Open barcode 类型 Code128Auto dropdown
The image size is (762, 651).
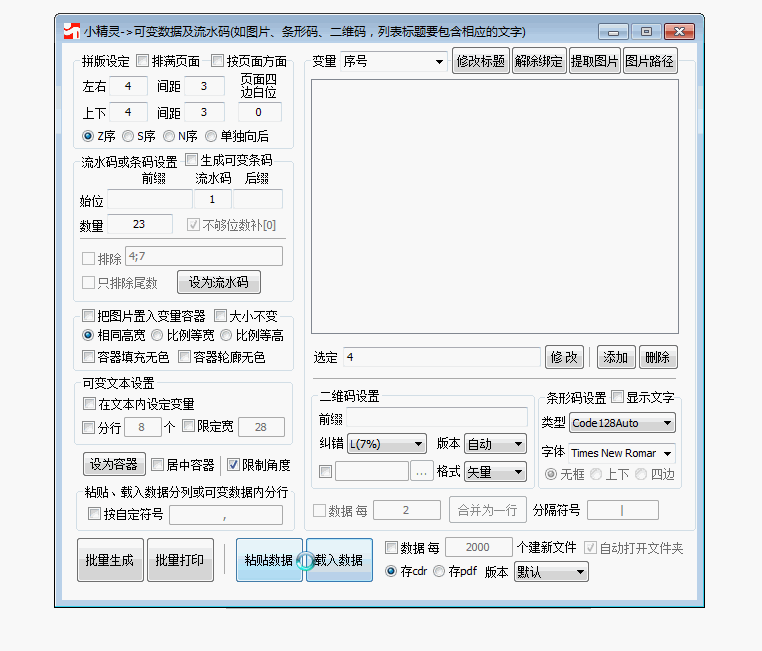point(623,423)
